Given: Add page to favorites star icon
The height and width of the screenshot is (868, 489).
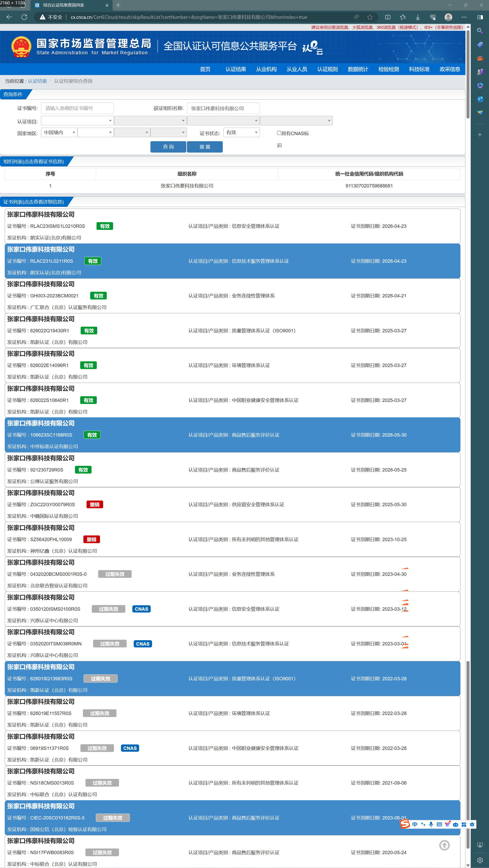Looking at the screenshot, I should coord(370,17).
